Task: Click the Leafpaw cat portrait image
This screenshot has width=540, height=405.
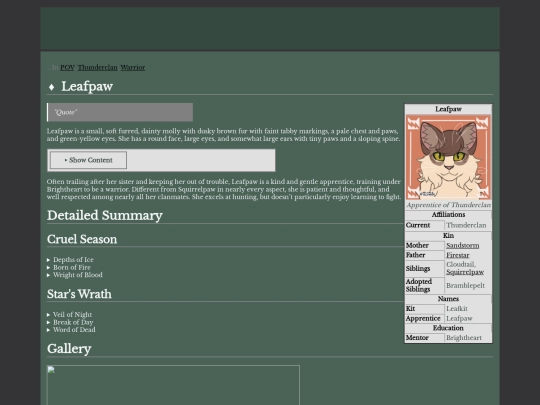Action: 448,157
